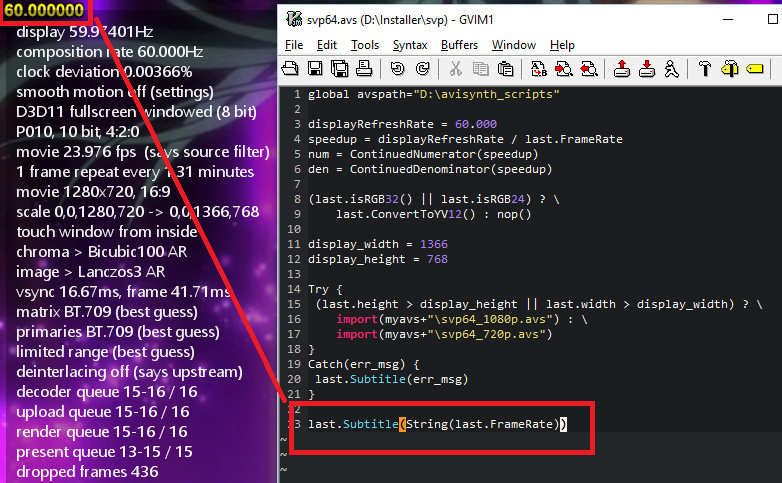Redo the last undone edit

(422, 69)
